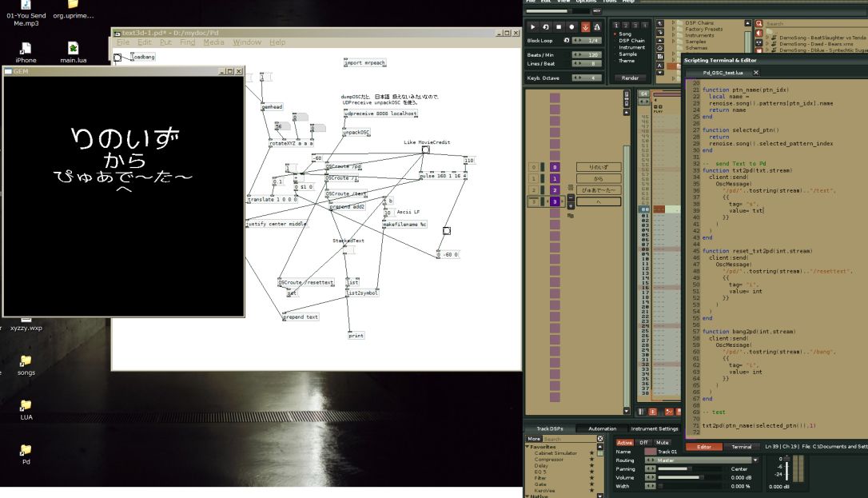Toggle the Block Loop icon
868x498 pixels.
coord(567,41)
